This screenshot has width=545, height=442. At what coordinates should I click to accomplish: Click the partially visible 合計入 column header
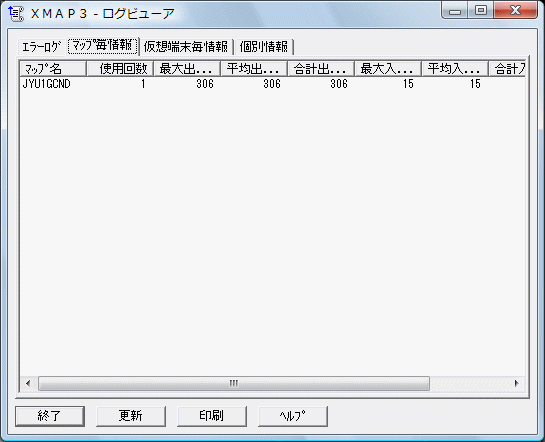pos(507,69)
